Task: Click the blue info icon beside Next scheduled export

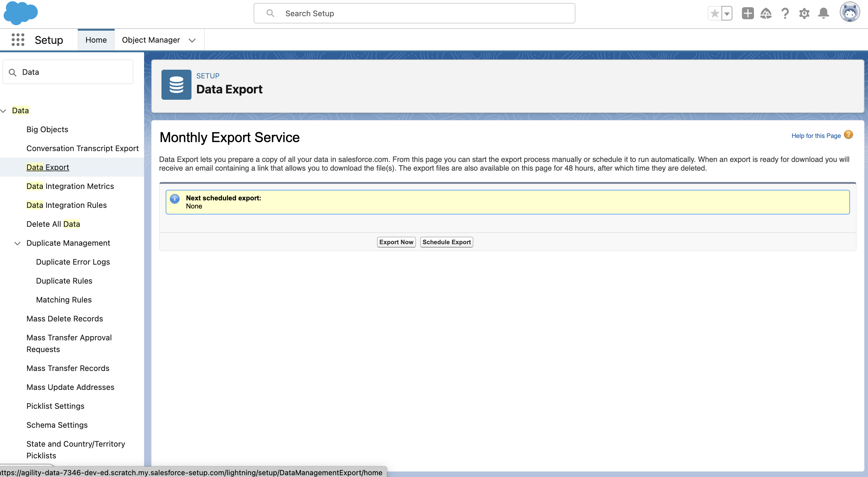Action: [x=175, y=199]
